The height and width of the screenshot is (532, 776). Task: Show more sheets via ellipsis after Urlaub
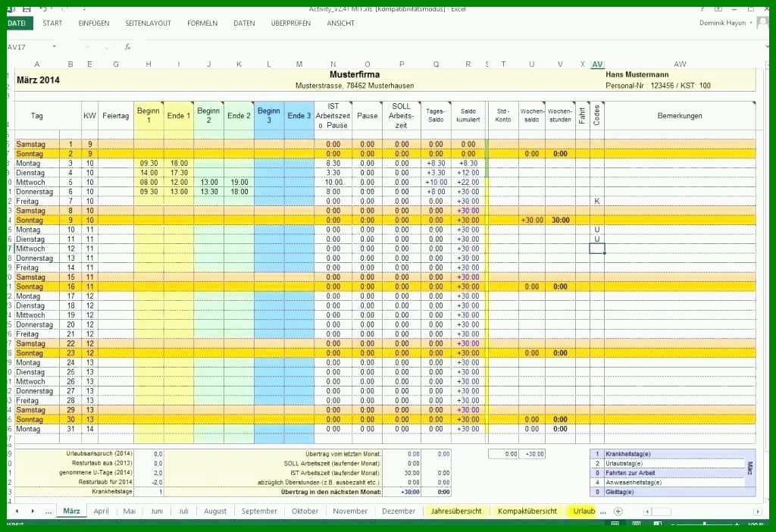pyautogui.click(x=602, y=512)
